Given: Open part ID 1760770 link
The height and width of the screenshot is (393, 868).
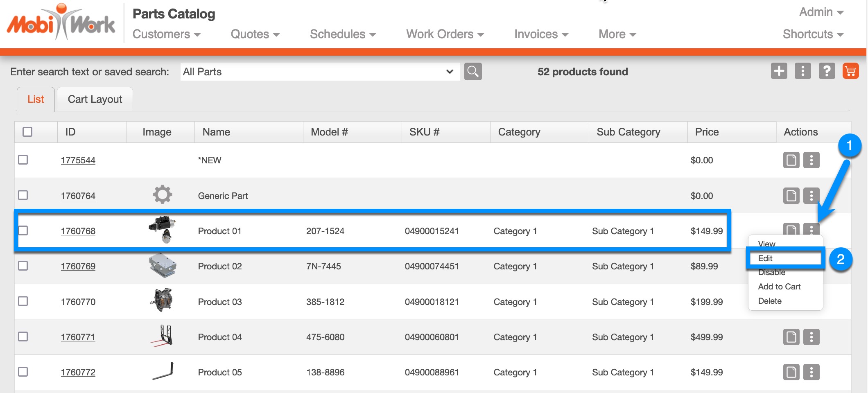Looking at the screenshot, I should pyautogui.click(x=78, y=302).
